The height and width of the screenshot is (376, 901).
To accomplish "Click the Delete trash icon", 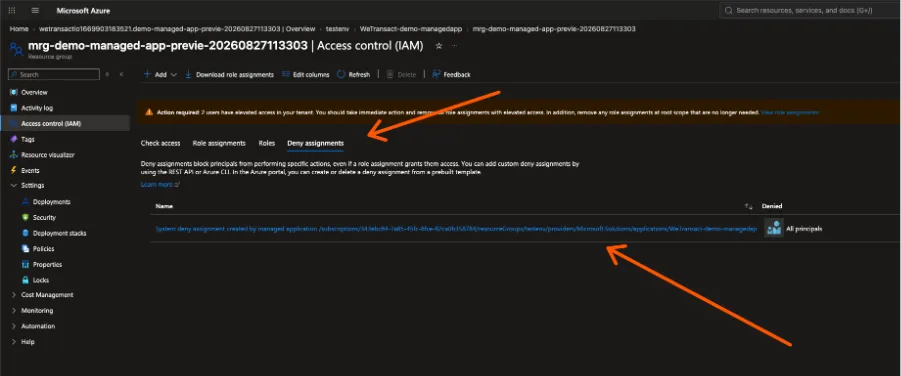I will point(390,75).
